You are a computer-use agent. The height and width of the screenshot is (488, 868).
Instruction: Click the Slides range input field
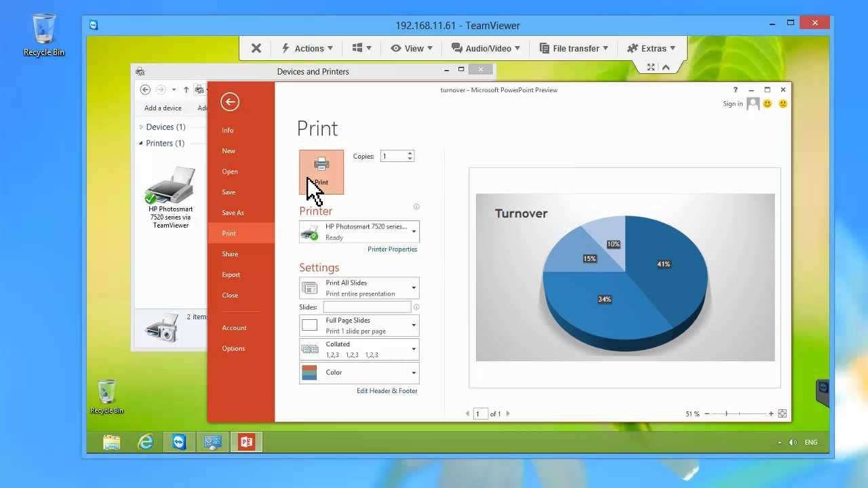367,307
